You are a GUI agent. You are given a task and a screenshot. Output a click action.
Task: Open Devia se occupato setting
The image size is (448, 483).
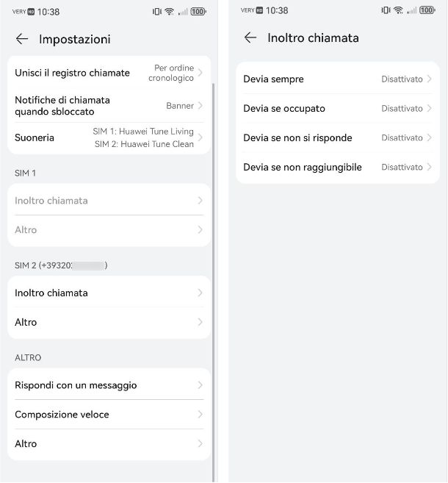[338, 109]
